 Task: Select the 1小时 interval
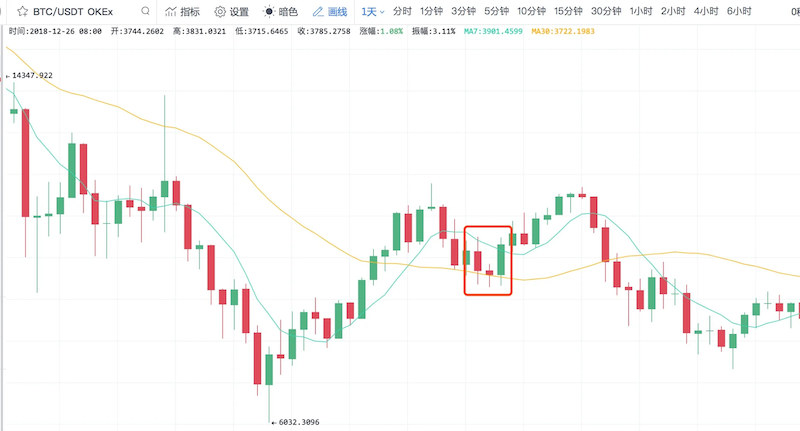pyautogui.click(x=641, y=11)
